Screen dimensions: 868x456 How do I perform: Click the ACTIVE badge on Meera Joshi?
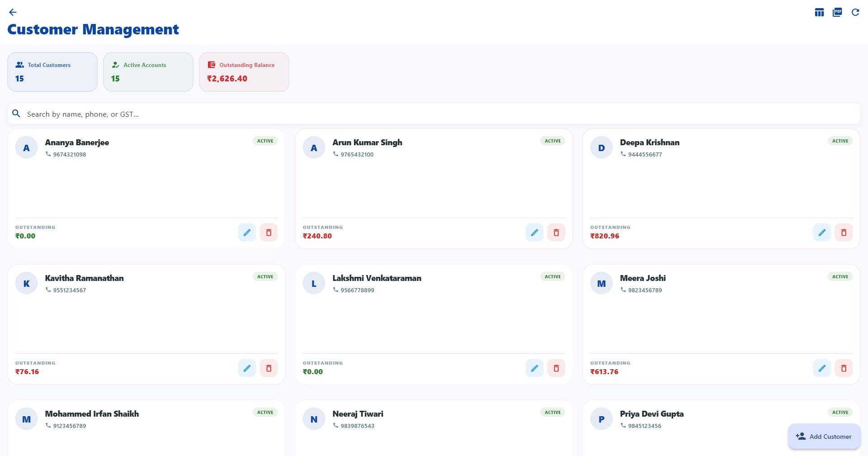(840, 277)
